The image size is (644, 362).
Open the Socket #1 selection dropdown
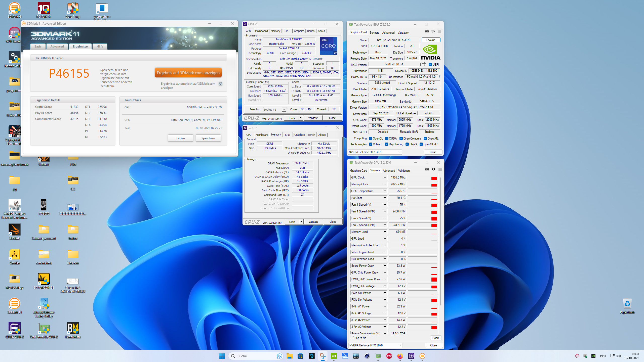click(274, 109)
